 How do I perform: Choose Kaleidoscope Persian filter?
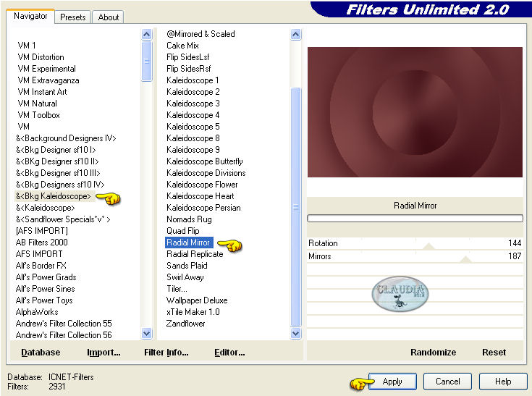203,208
